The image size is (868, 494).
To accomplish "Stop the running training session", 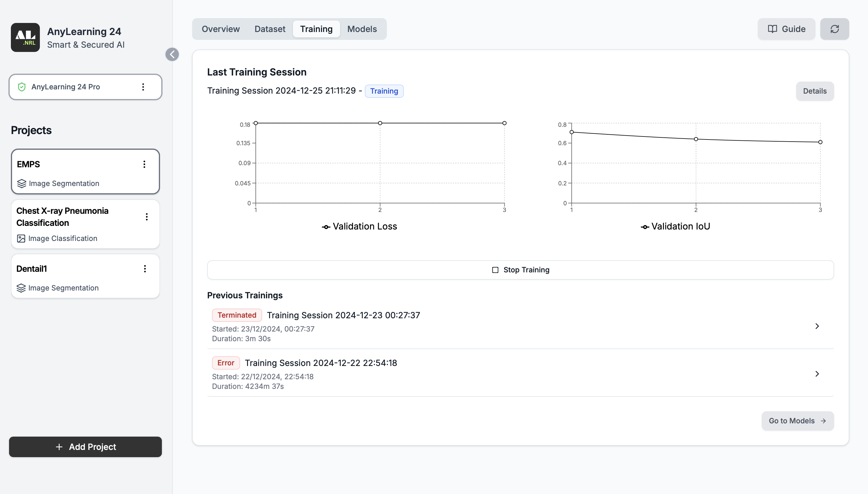I will 520,270.
